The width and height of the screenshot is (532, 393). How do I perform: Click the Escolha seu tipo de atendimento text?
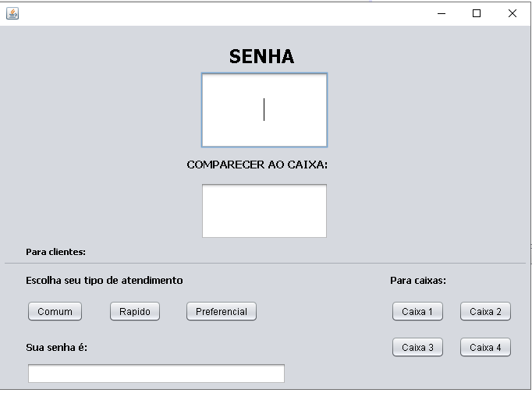click(x=105, y=281)
